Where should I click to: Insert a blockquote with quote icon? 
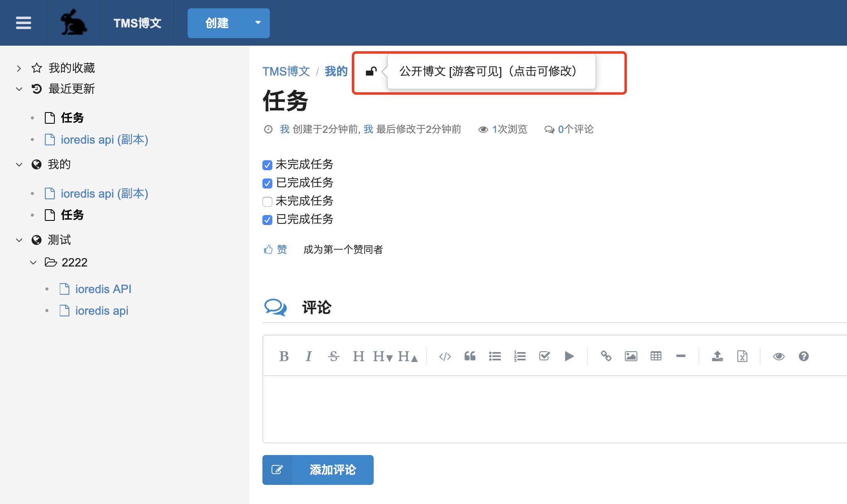pos(470,356)
